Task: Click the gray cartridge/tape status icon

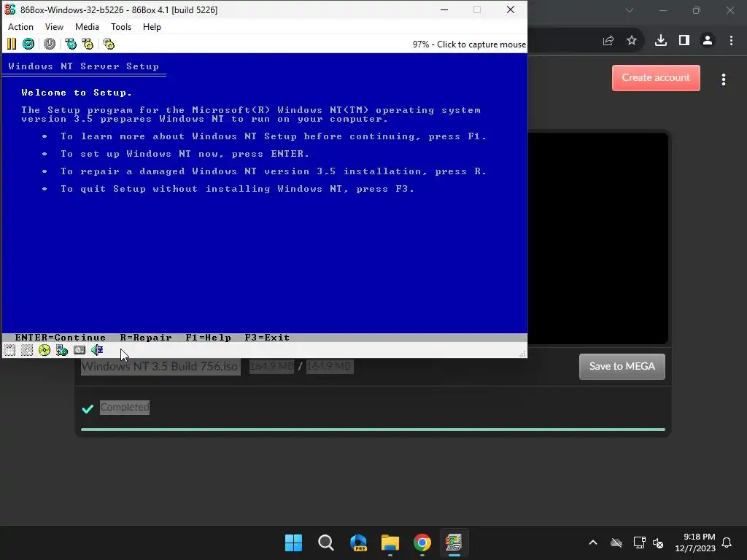Action: point(80,351)
